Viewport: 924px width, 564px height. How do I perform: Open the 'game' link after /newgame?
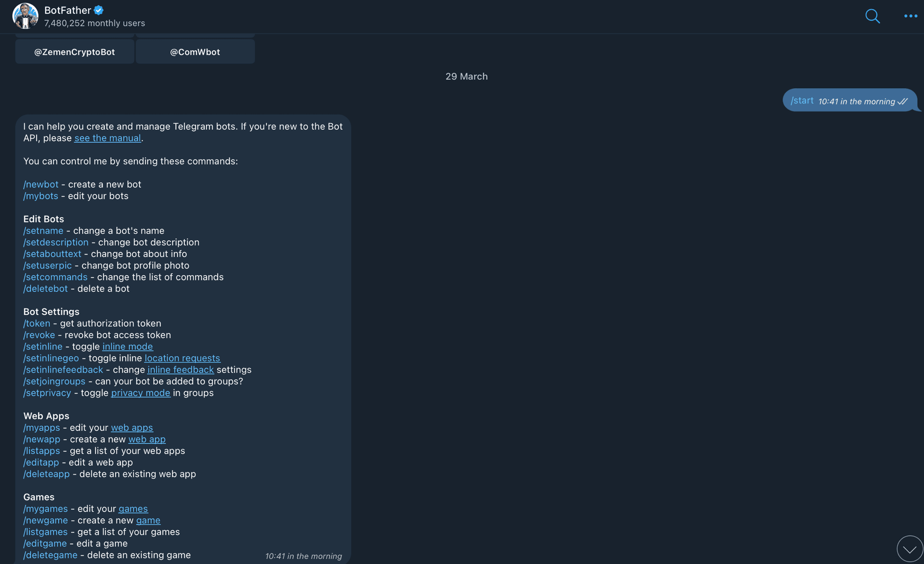tap(148, 520)
